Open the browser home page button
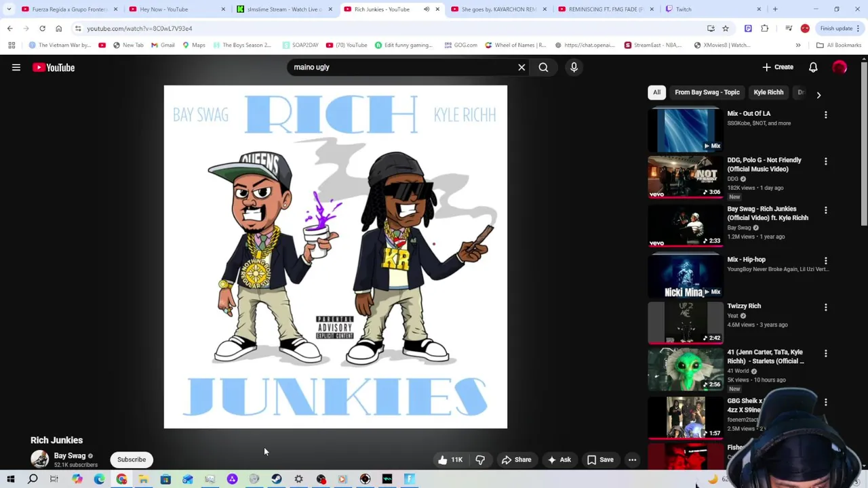Screen dimensions: 868x488 click(58, 28)
